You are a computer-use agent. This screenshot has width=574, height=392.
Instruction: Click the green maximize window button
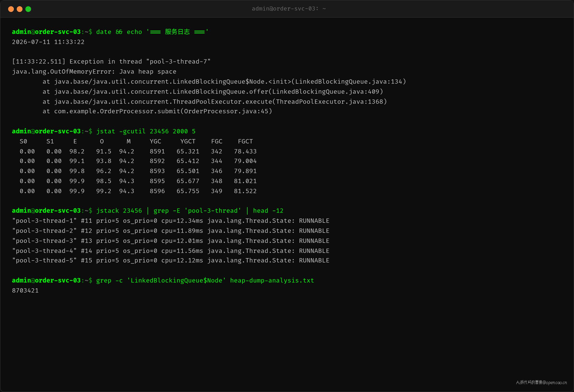[x=28, y=9]
